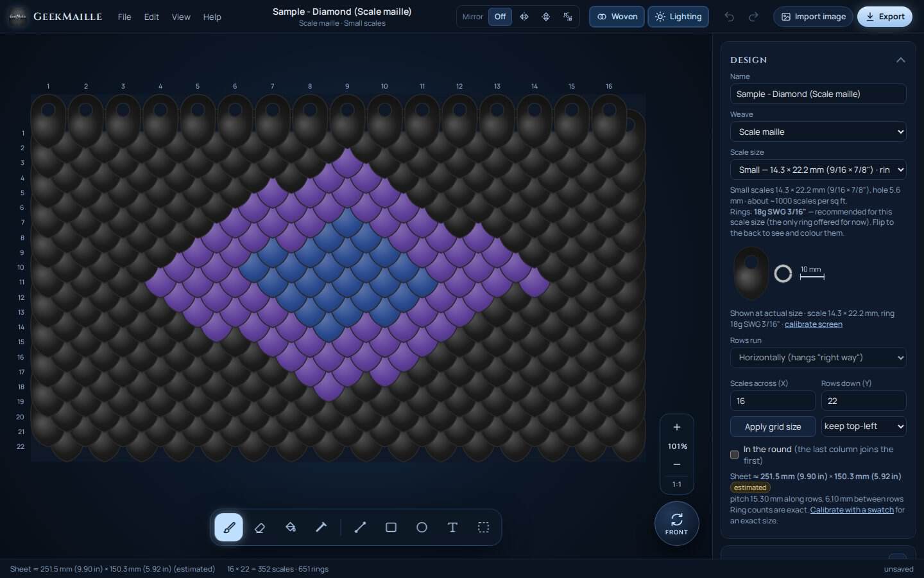Enable horizontal mirror mode

[x=524, y=17]
